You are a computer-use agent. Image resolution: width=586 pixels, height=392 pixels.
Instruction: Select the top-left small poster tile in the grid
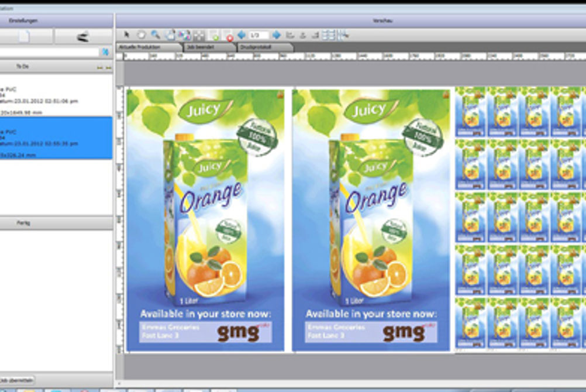coord(470,112)
